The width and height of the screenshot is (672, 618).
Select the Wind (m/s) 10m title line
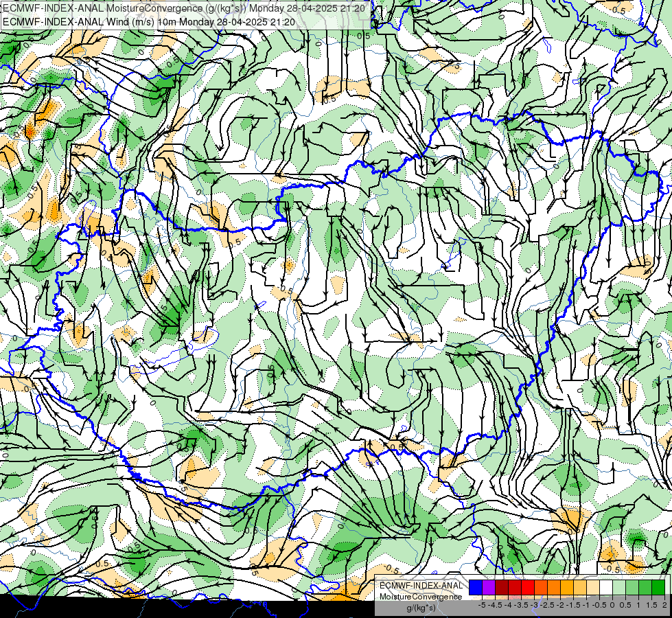point(148,22)
